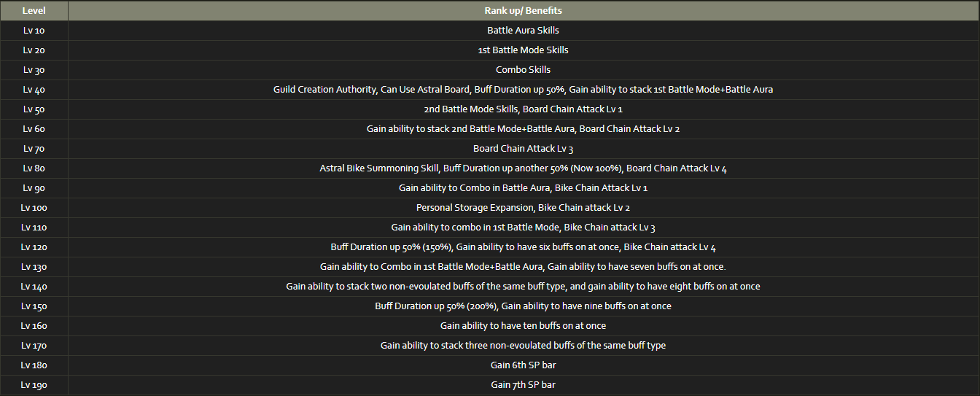Select the Lv 100 level cell
This screenshot has height=396, width=980.
[34, 208]
